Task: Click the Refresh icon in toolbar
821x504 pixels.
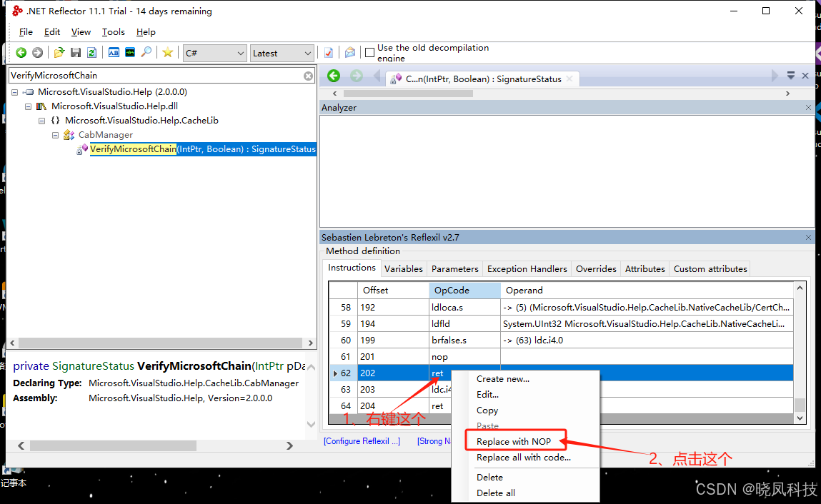Action: pos(91,52)
